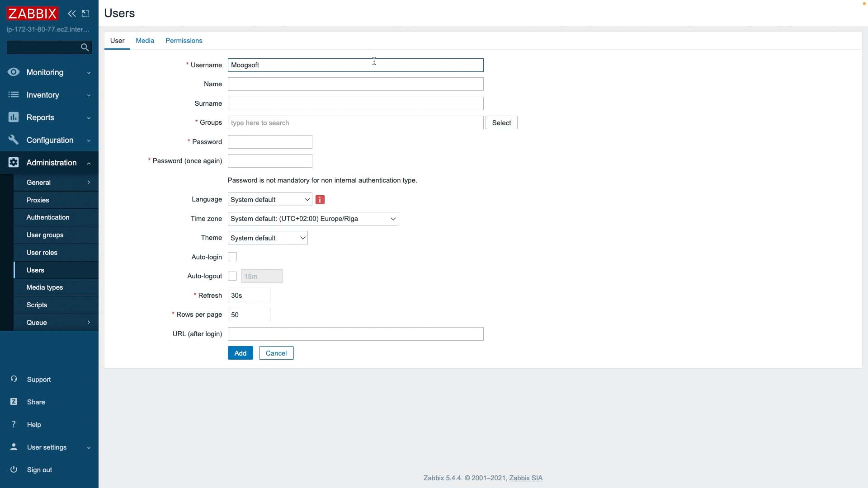Click the Support sidebar icon
This screenshot has width=868, height=488.
(x=13, y=379)
